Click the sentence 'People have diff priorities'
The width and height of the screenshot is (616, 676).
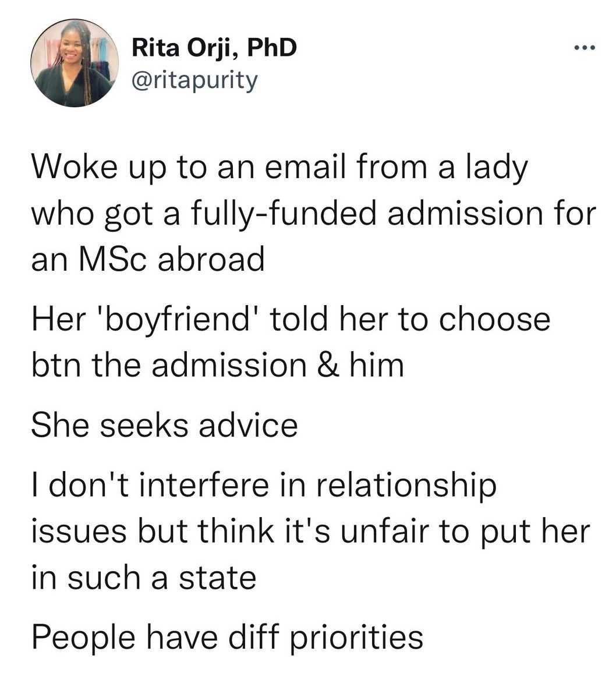(x=226, y=638)
